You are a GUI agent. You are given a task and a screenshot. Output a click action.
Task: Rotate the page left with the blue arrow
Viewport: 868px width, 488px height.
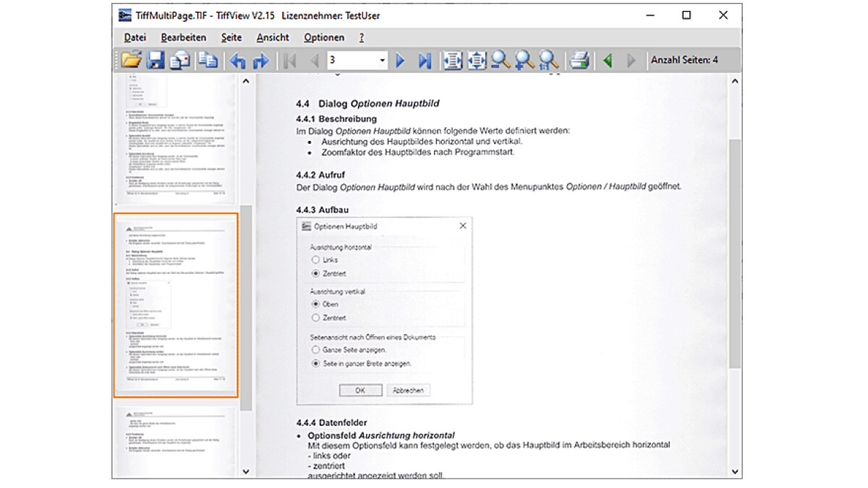point(237,61)
